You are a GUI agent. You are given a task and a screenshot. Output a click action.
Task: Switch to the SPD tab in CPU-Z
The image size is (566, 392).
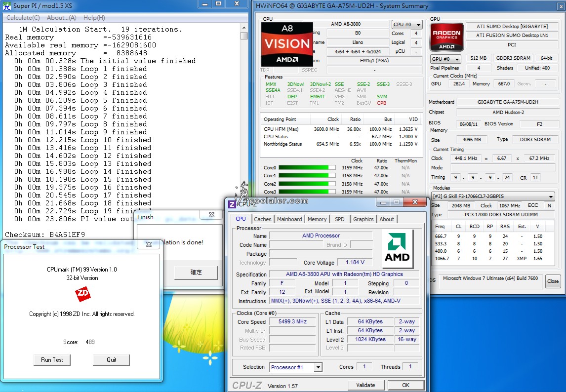click(x=340, y=219)
